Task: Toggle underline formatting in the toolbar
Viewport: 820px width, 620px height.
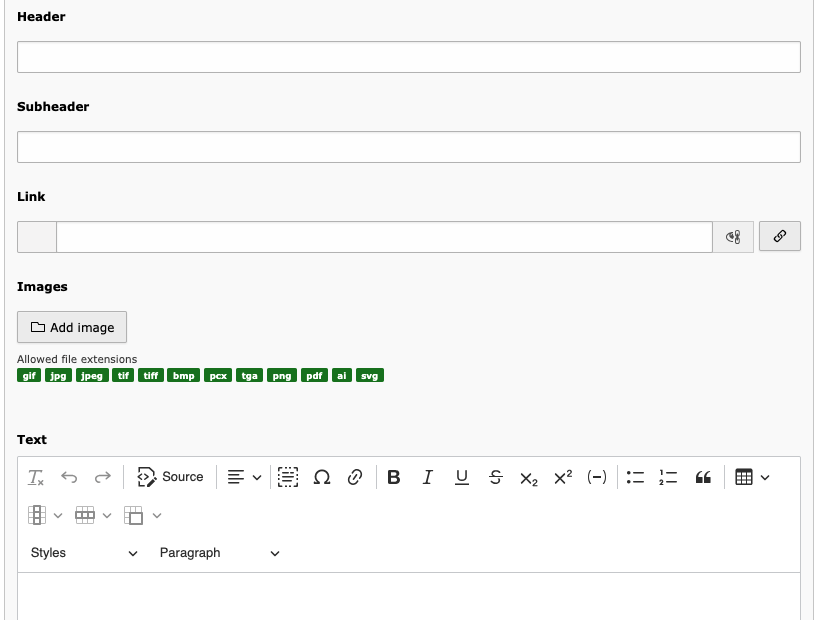Action: point(461,477)
